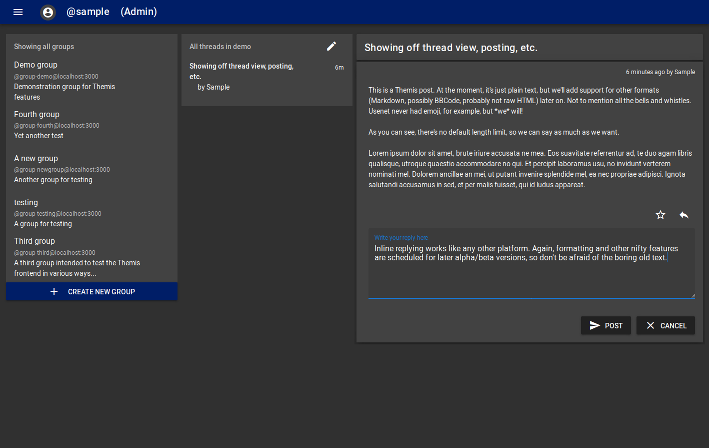
Task: Click the user account avatar icon
Action: click(48, 12)
